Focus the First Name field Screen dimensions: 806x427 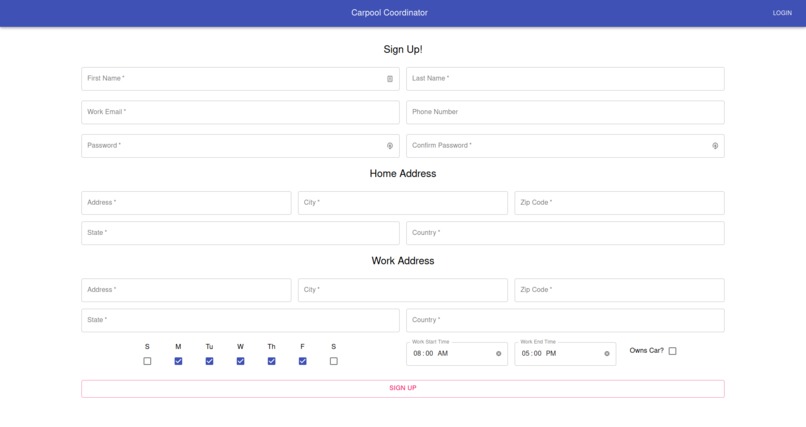coord(240,79)
